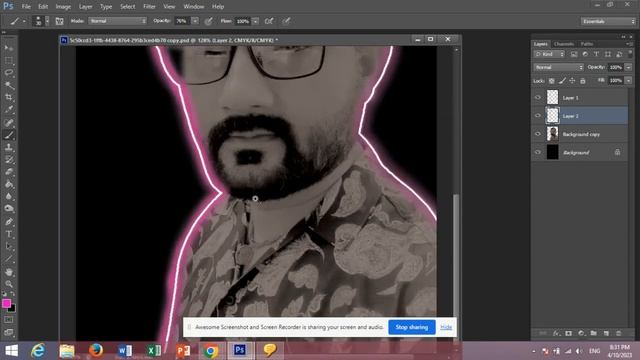Screen dimensions: 640x360
Task: Open layer filter Kind dropdown
Action: pyautogui.click(x=549, y=54)
